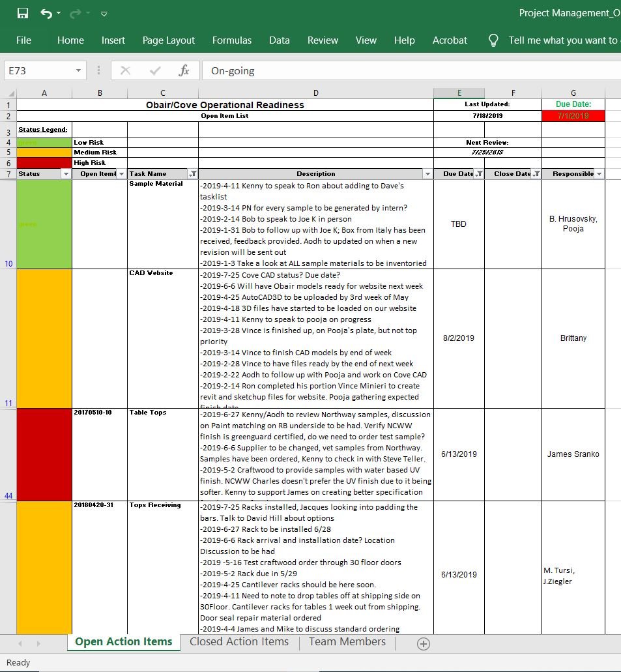Undo the last action

point(46,14)
